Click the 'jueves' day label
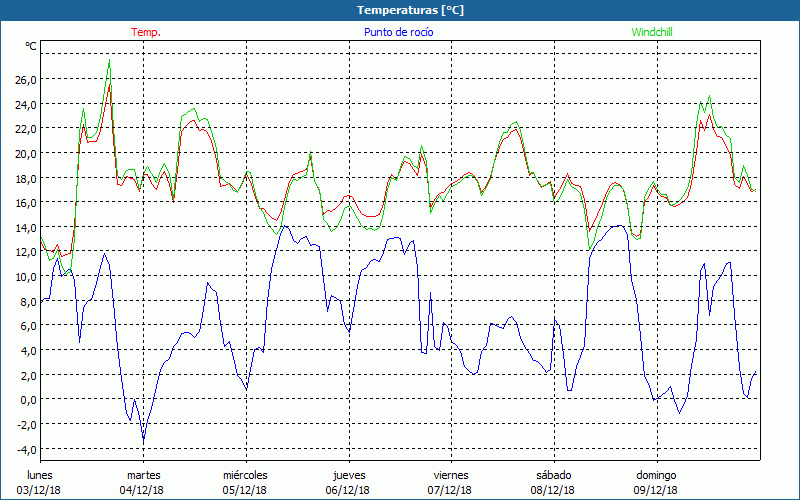 tap(349, 476)
